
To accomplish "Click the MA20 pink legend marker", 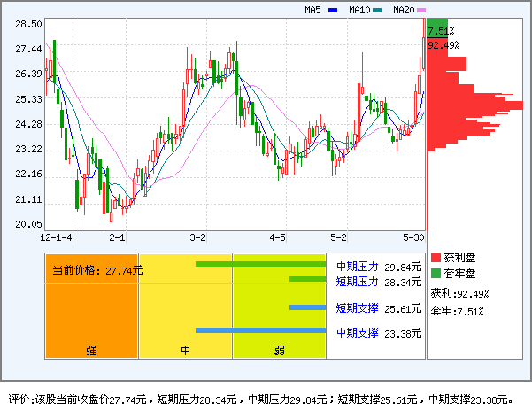I will [421, 10].
